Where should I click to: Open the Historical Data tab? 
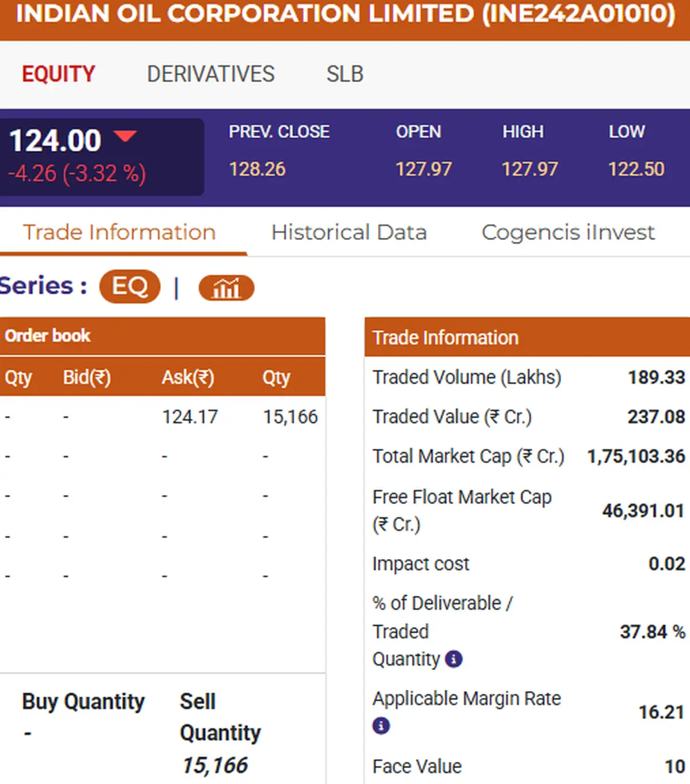click(349, 232)
